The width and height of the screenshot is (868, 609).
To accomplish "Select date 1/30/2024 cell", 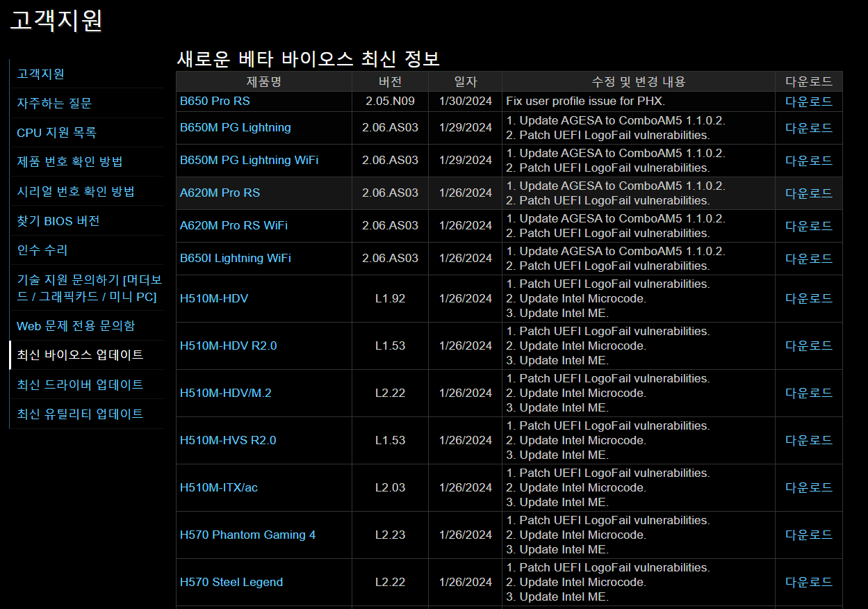I will click(x=466, y=101).
